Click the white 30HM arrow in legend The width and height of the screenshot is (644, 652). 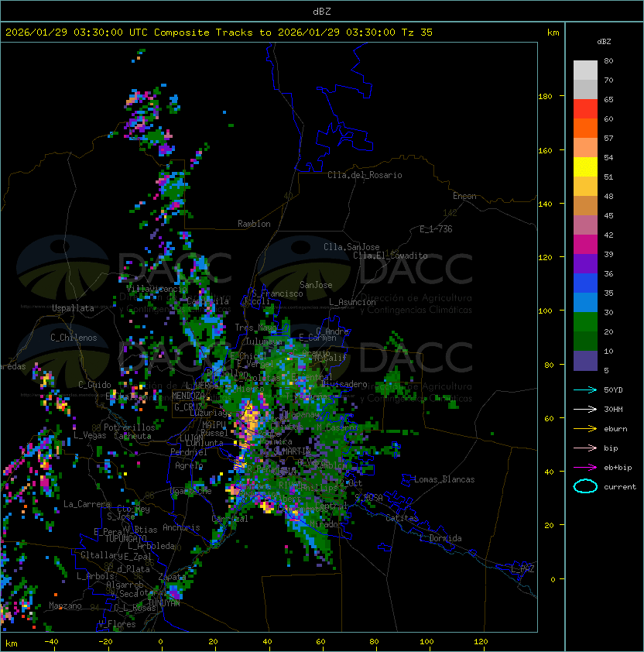coord(585,409)
